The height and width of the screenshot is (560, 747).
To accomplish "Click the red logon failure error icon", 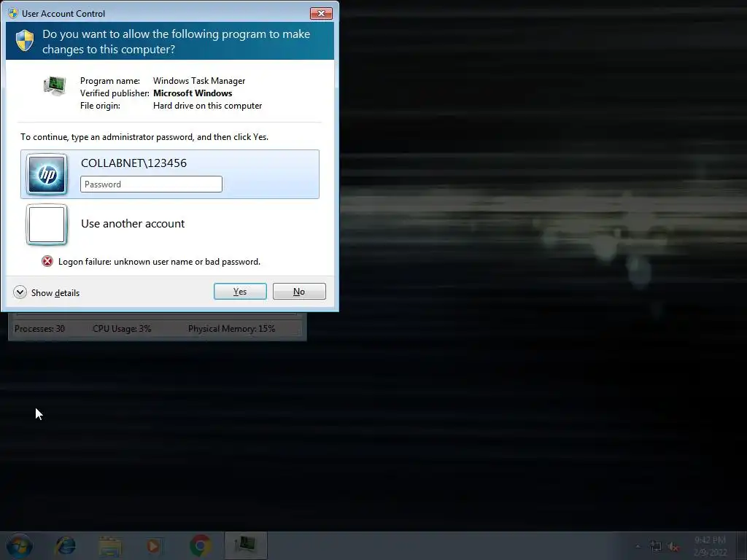I will click(x=47, y=261).
